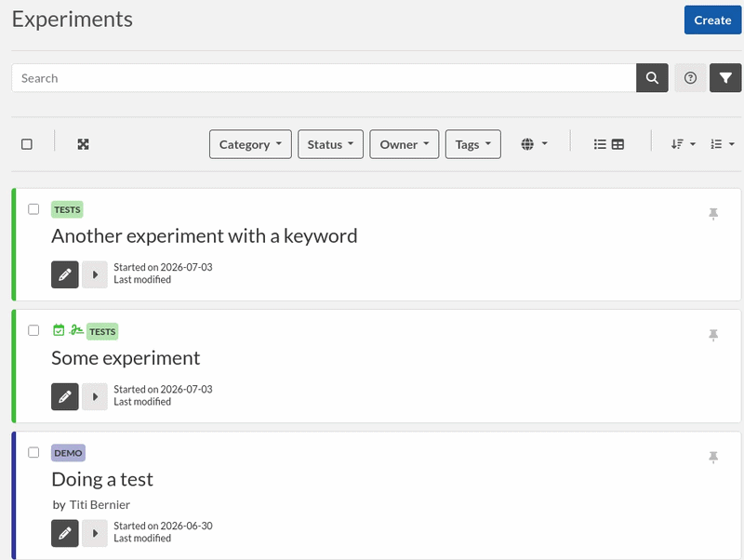Edit Some experiment via pencil button
The height and width of the screenshot is (560, 744).
click(x=65, y=397)
